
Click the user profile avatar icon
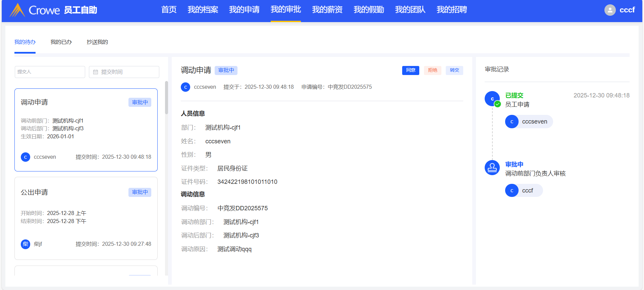coord(610,10)
